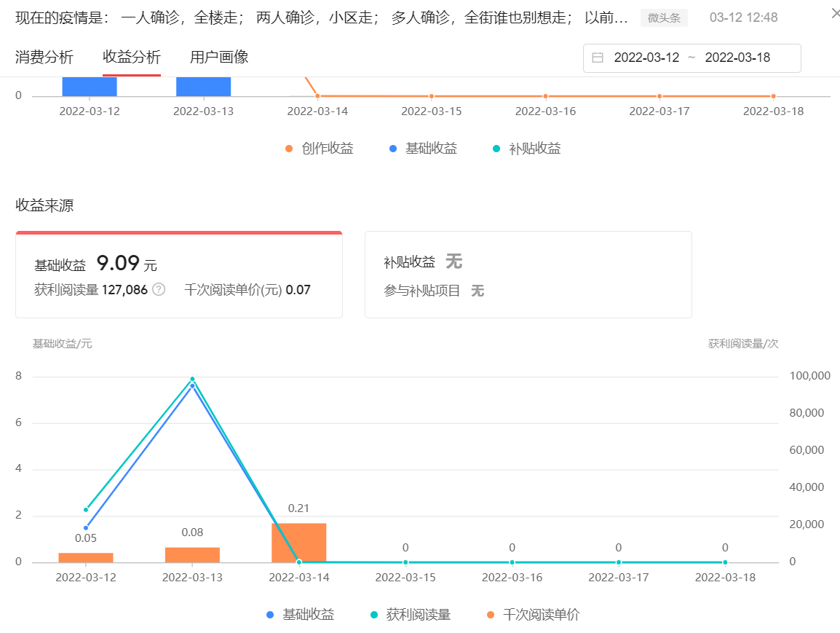
Task: Open the 2022-03-12 to 2022-03-18 date selector
Action: (691, 58)
